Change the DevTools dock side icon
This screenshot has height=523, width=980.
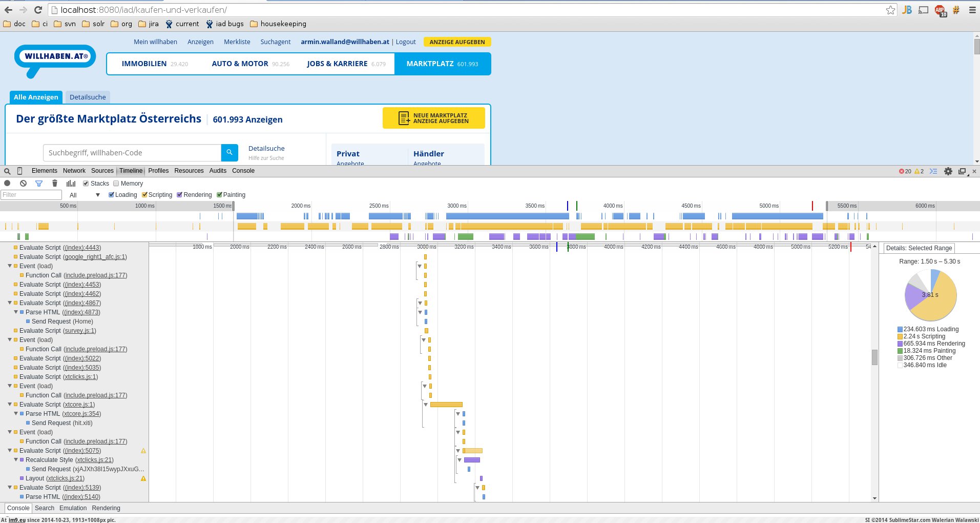click(x=963, y=171)
